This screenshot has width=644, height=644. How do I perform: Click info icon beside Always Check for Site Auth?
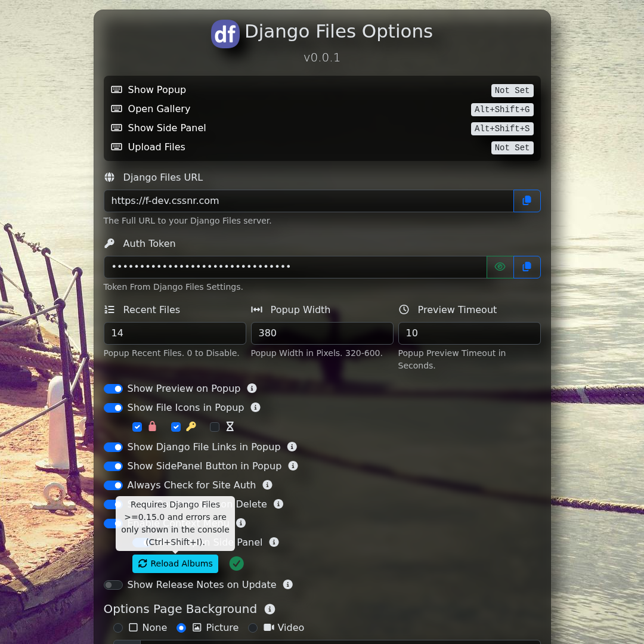267,485
